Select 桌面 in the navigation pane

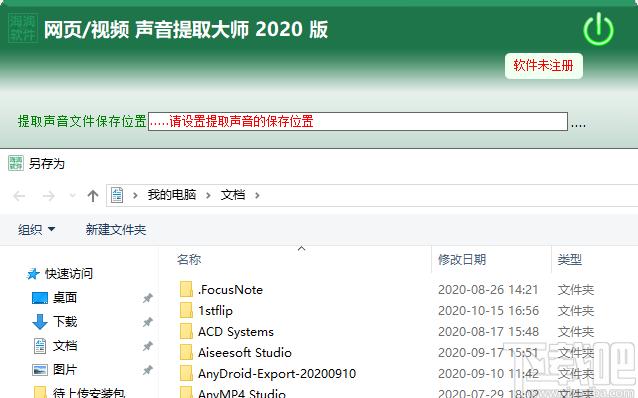65,298
